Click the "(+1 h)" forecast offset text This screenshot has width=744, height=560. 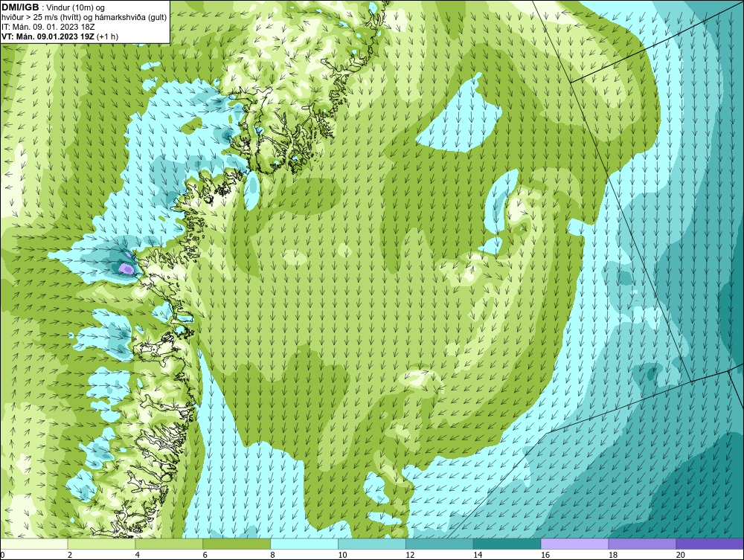point(107,36)
